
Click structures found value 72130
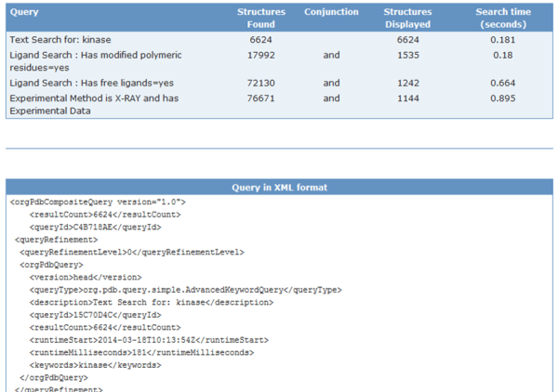pos(261,84)
